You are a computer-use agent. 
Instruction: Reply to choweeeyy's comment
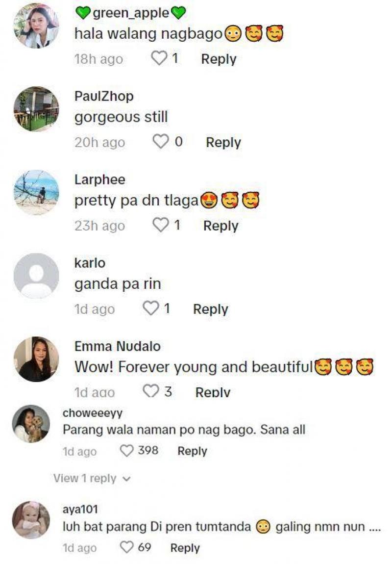click(x=192, y=451)
